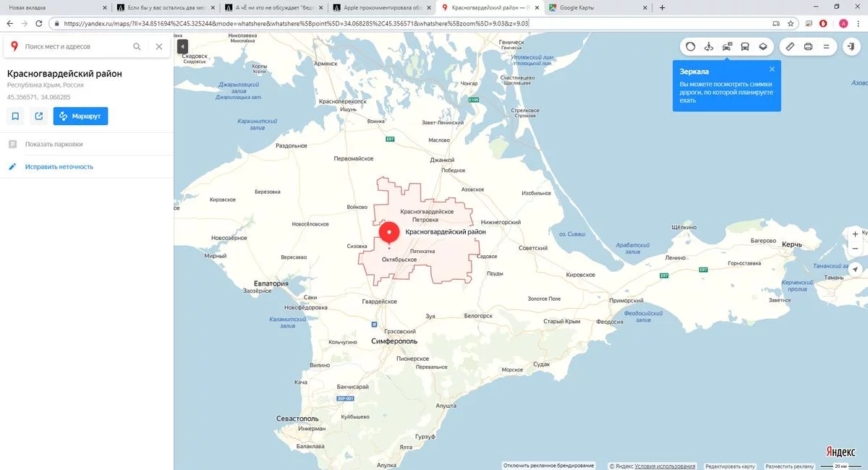868x470 pixels.
Task: Collapse the left sidebar with the arrow handle
Action: pos(182,46)
